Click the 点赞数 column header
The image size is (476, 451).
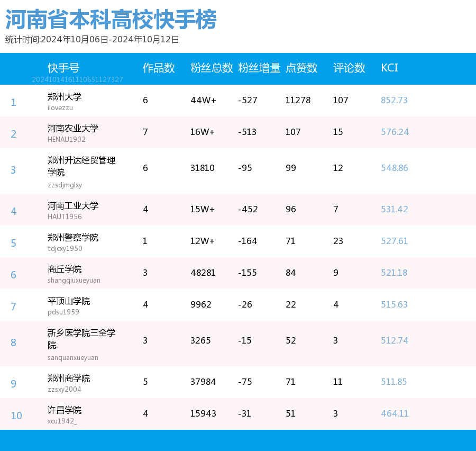coord(301,68)
